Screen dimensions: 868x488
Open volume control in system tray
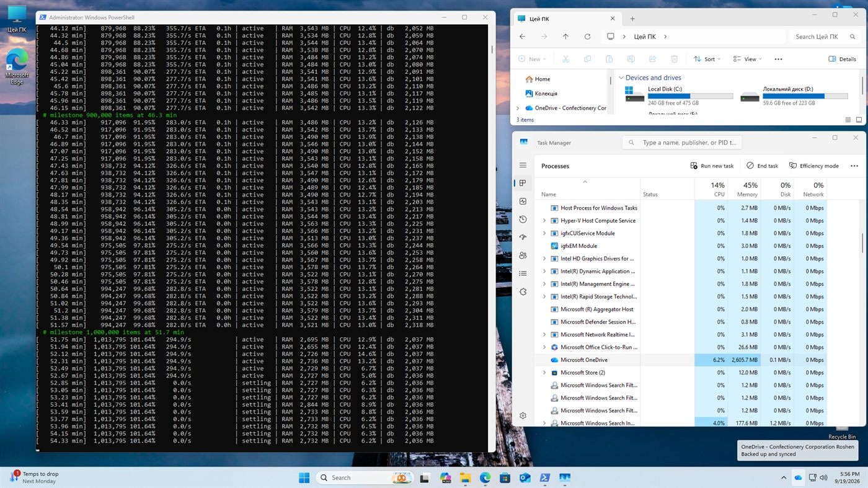823,477
